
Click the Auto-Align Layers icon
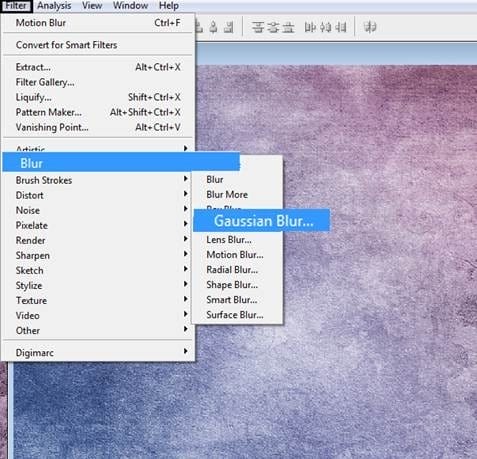pyautogui.click(x=370, y=27)
